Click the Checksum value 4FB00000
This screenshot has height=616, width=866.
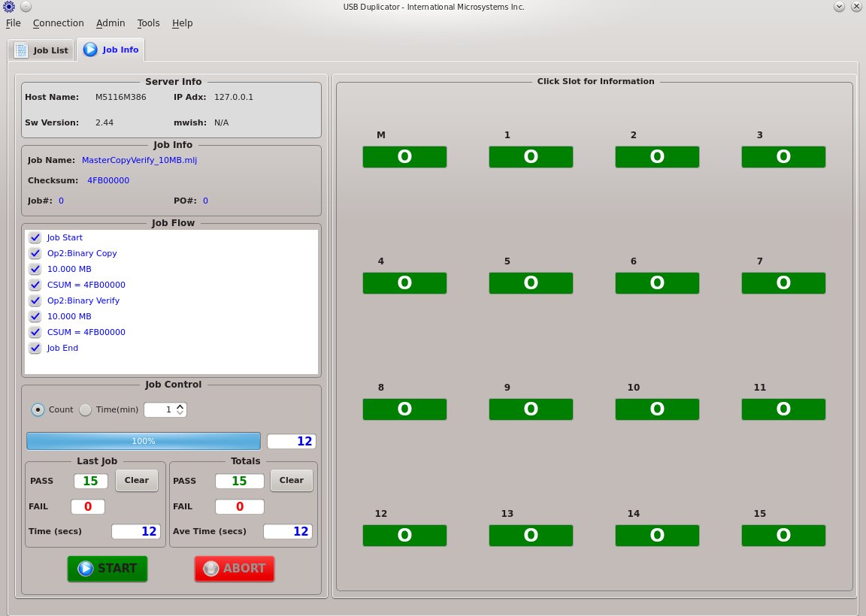tap(108, 180)
